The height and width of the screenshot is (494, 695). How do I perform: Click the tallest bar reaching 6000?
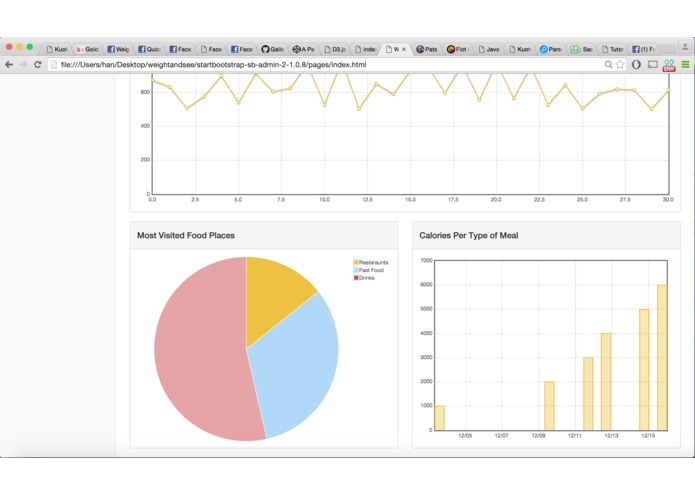click(x=662, y=358)
